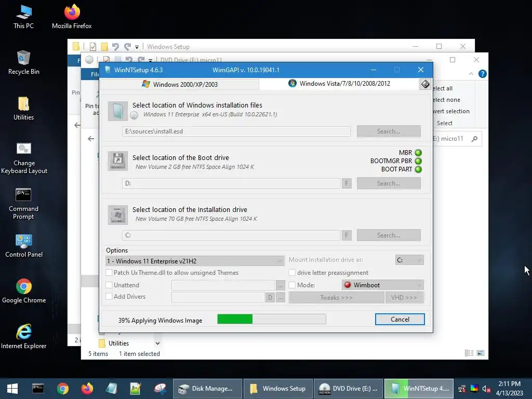Viewport: 532px width, 399px height.
Task: Open Internet Explorer desktop shortcut
Action: coord(24,337)
